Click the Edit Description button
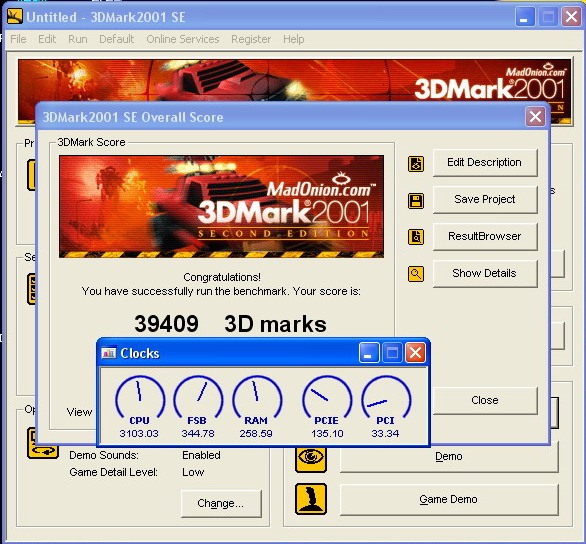586x544 pixels. click(x=485, y=163)
